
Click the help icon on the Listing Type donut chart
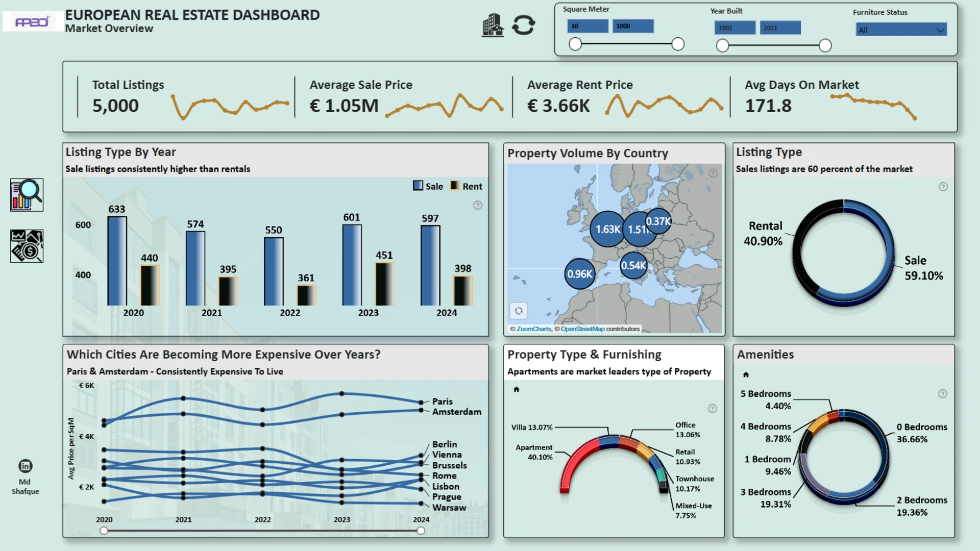[x=943, y=187]
